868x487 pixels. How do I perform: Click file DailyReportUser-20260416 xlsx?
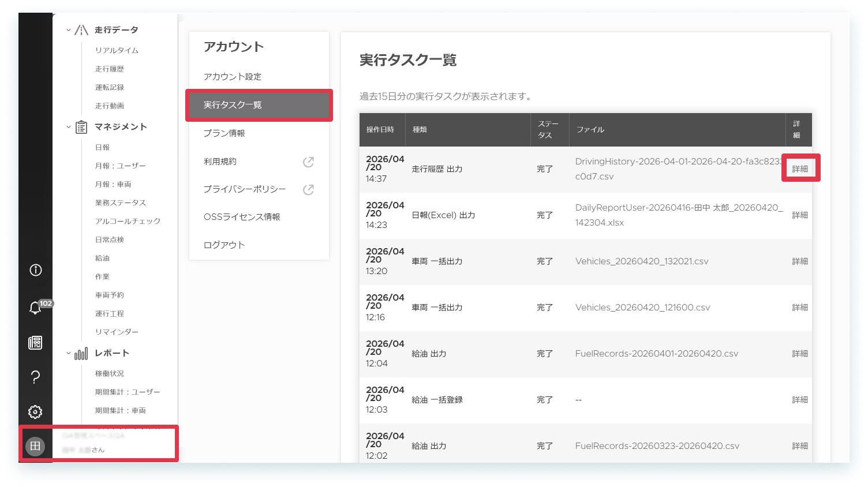coord(679,215)
